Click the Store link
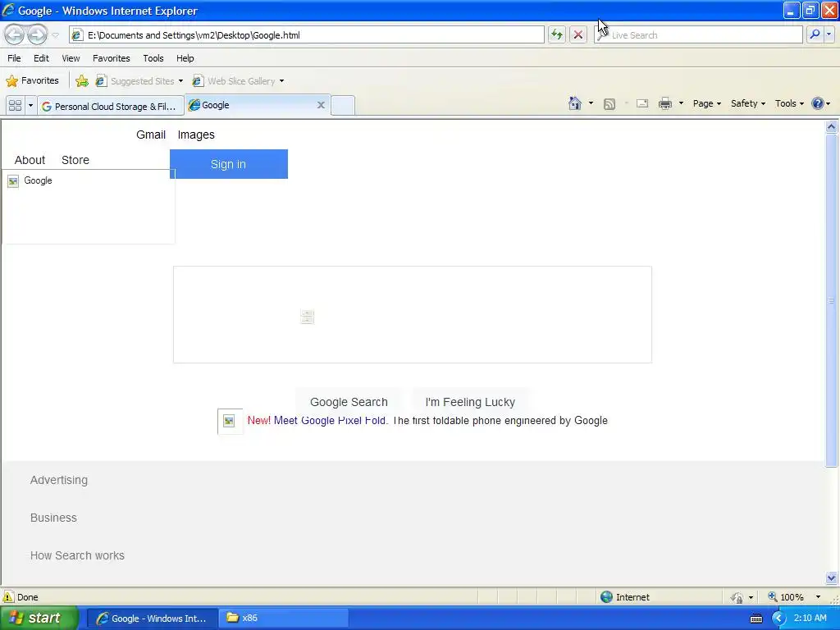The width and height of the screenshot is (840, 630). 75,160
